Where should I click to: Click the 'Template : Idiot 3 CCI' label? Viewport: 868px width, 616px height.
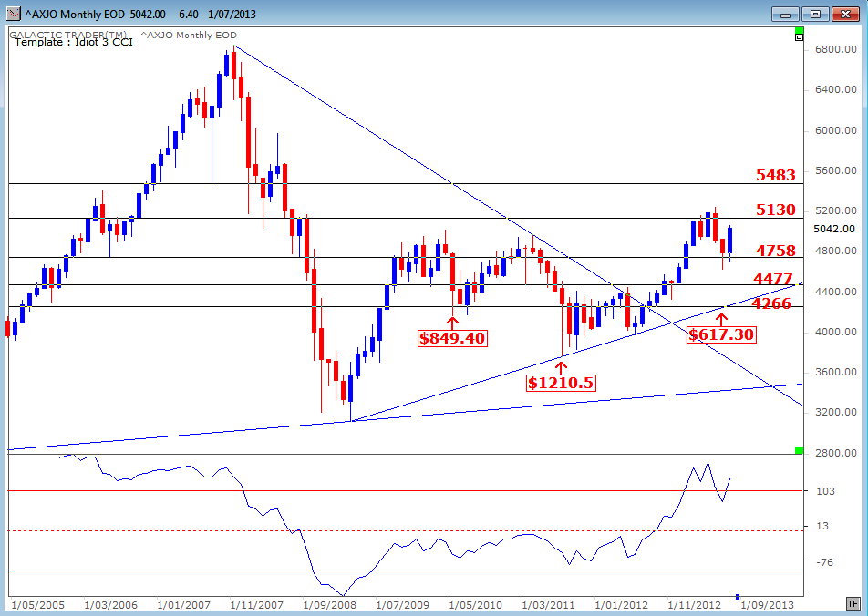74,42
